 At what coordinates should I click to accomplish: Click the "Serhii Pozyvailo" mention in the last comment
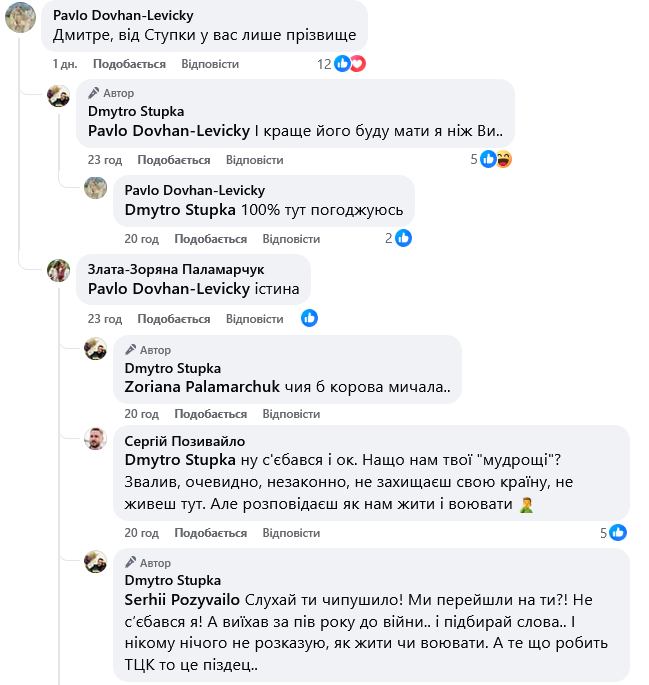click(182, 598)
